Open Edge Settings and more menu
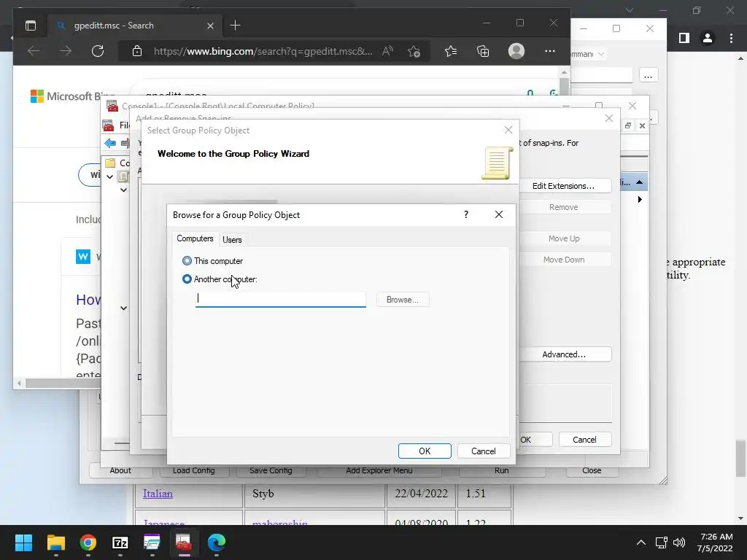The image size is (747, 560). tap(550, 51)
